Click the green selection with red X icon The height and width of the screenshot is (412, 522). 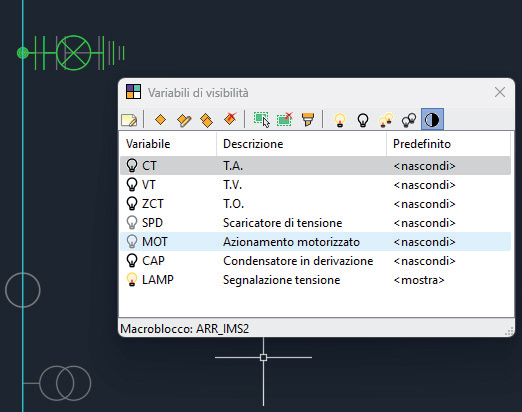click(x=285, y=119)
